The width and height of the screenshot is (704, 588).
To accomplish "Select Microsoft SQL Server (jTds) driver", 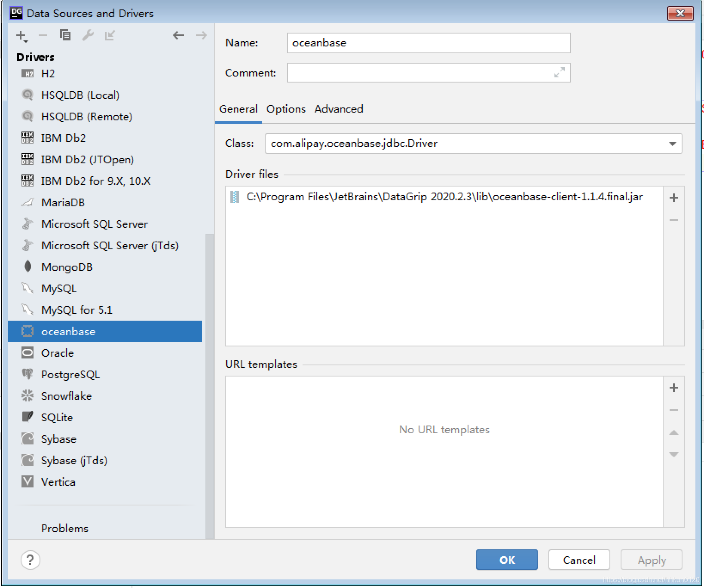I will [x=105, y=245].
